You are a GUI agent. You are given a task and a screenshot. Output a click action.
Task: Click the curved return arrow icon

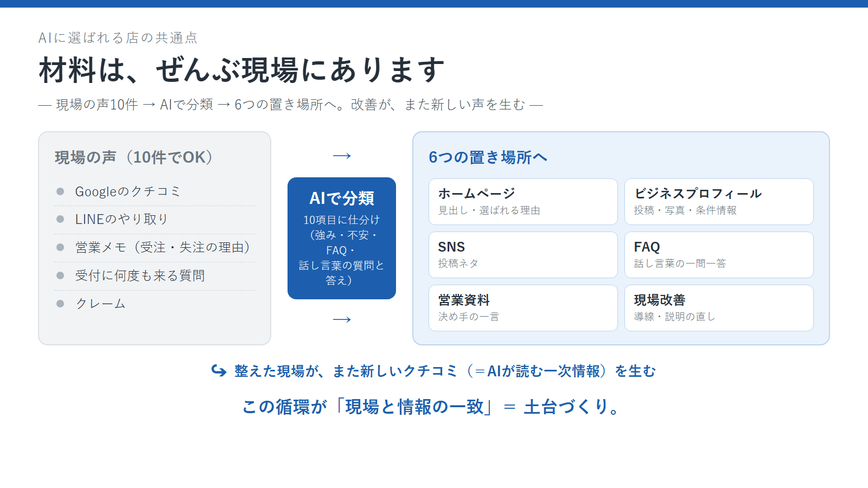coord(219,371)
